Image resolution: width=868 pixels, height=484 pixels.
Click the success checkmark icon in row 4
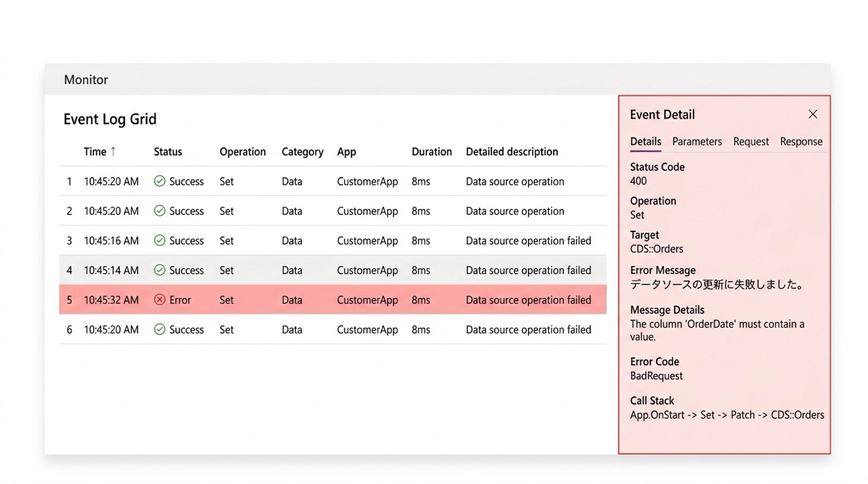tap(160, 271)
